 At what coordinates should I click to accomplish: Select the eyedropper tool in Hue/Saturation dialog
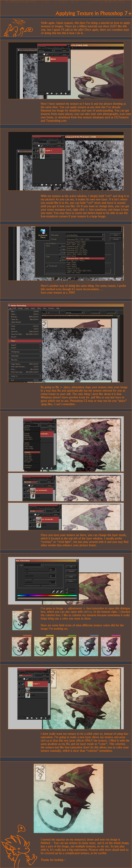(x=54, y=592)
